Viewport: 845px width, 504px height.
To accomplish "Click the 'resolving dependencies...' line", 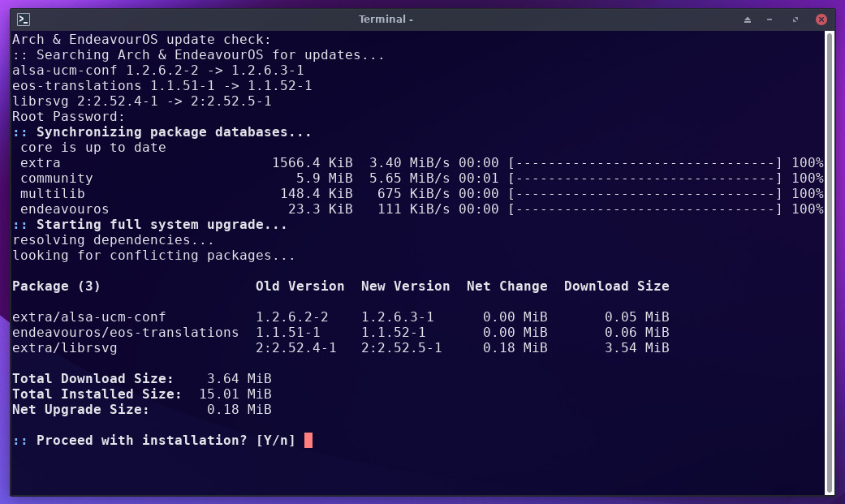I will click(113, 240).
